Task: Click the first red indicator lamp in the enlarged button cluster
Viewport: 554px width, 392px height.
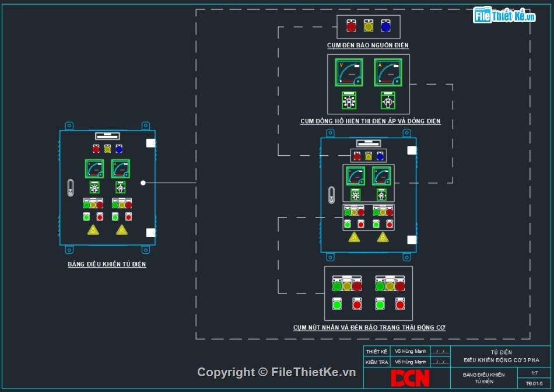Action: pyautogui.click(x=357, y=286)
